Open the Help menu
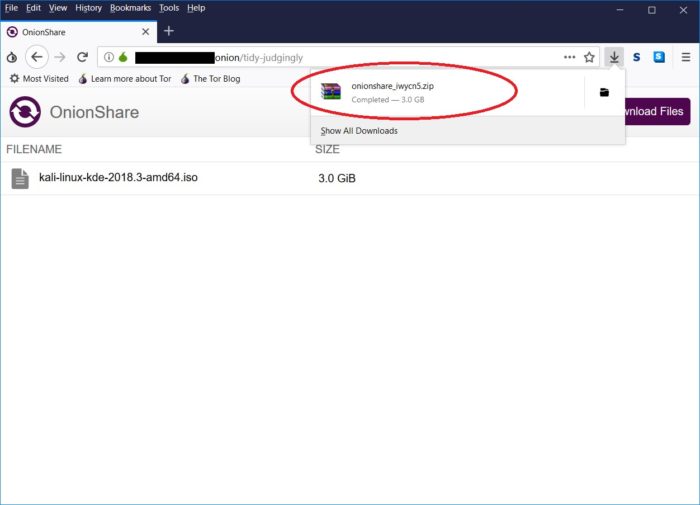The image size is (700, 505). pos(196,8)
